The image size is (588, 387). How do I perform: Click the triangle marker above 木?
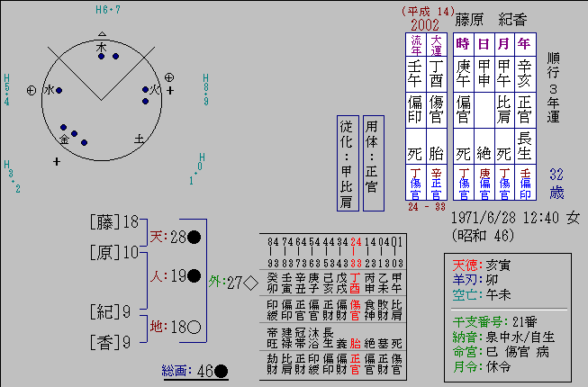(101, 31)
